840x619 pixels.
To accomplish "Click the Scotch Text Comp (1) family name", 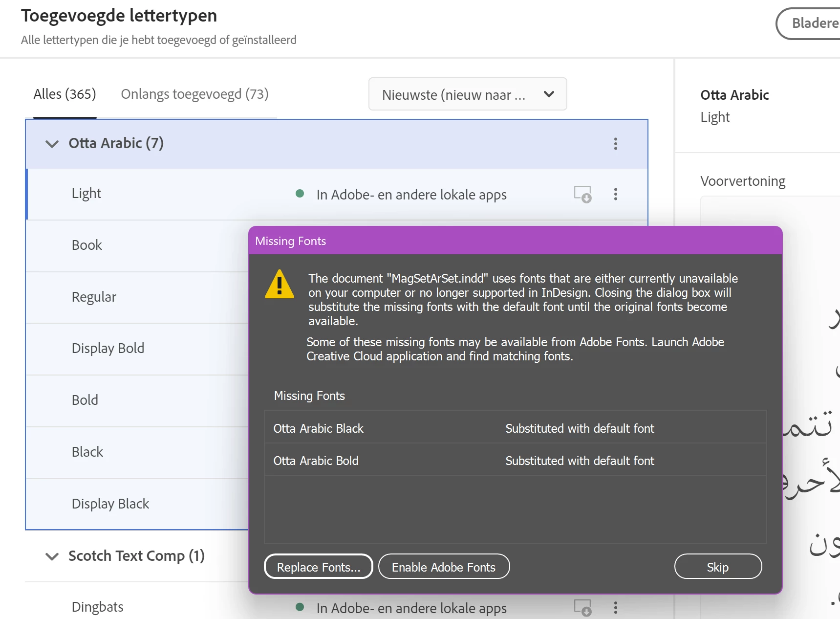I will coord(136,556).
